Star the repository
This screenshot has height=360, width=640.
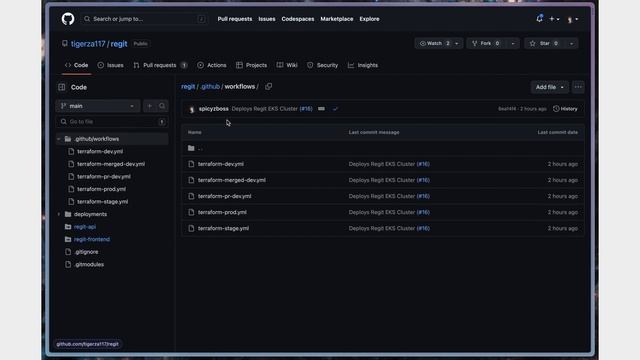[x=544, y=43]
